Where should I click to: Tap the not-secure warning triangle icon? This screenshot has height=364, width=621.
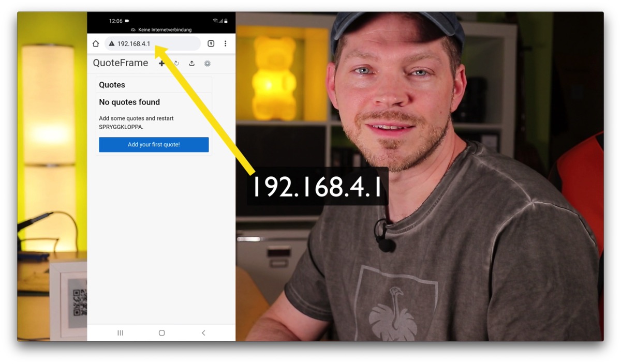(111, 43)
